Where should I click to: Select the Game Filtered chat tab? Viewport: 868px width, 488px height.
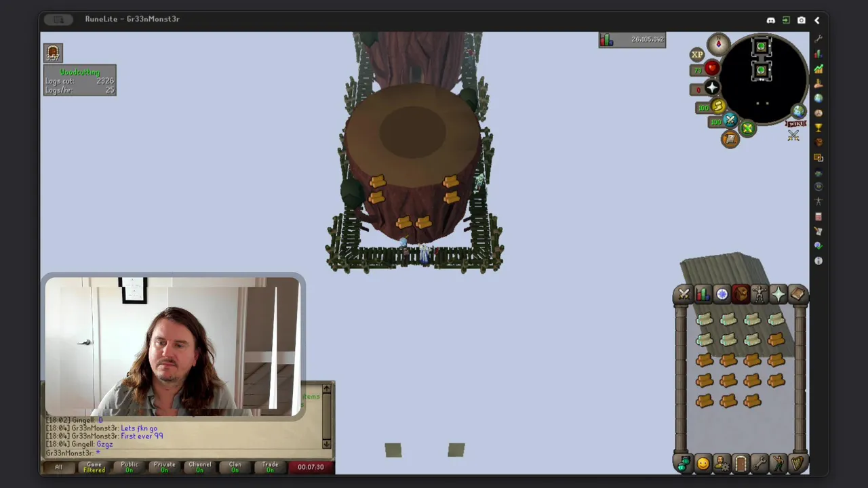pos(94,467)
